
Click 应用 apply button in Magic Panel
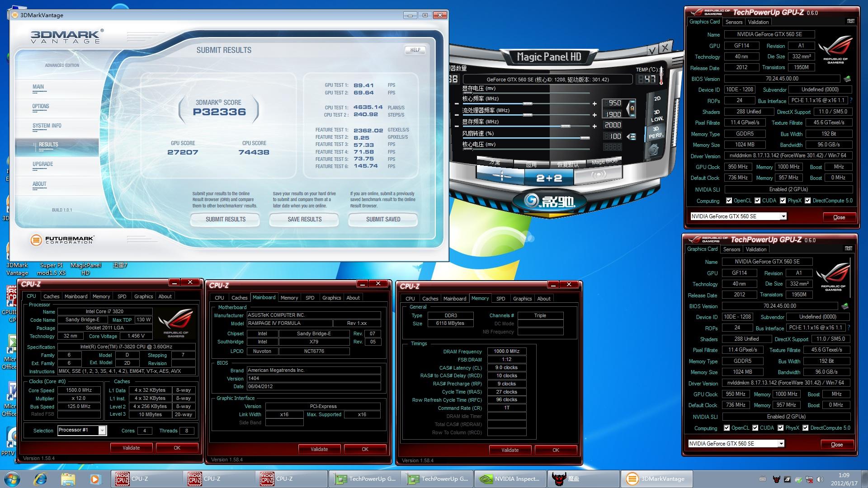click(x=531, y=165)
